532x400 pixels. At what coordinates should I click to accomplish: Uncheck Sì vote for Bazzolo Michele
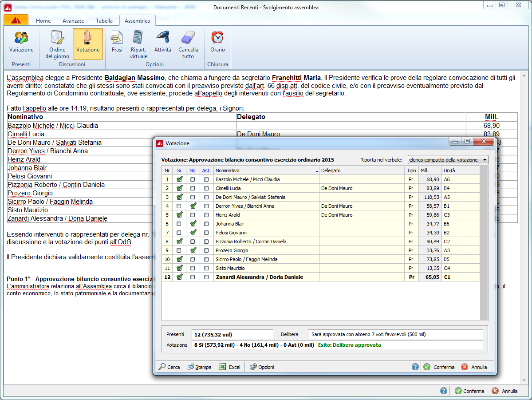[x=179, y=179]
